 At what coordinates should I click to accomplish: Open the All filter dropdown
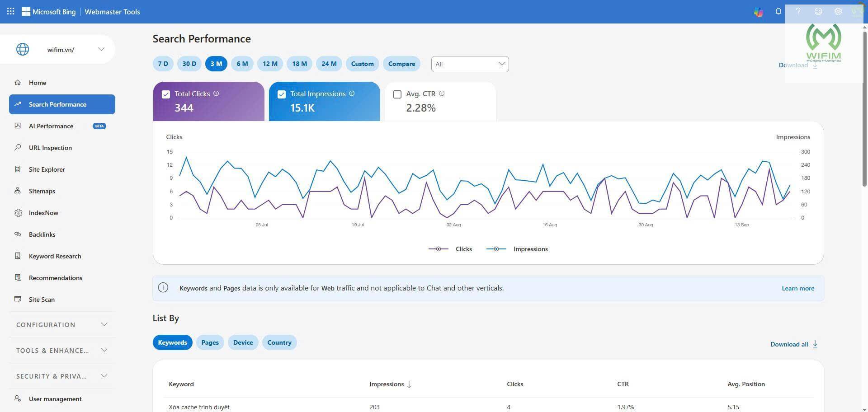(470, 64)
